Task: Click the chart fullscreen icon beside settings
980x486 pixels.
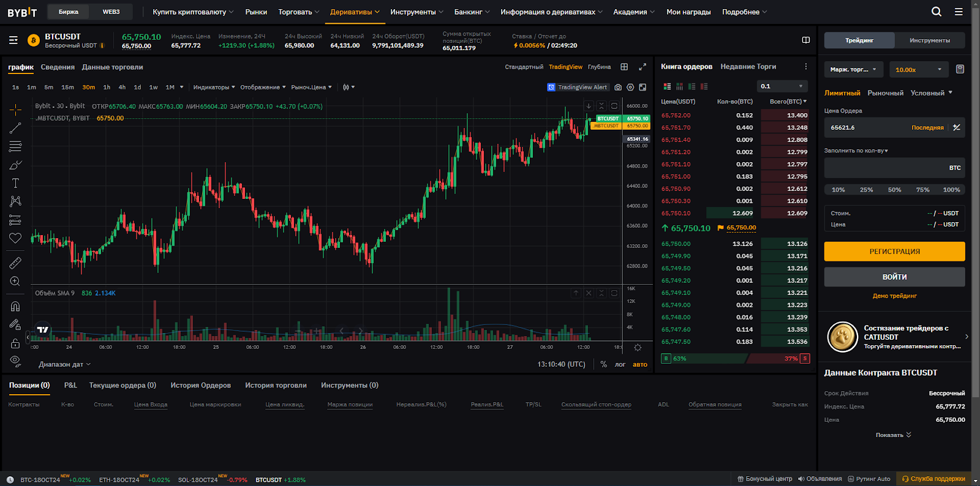Action: [643, 88]
